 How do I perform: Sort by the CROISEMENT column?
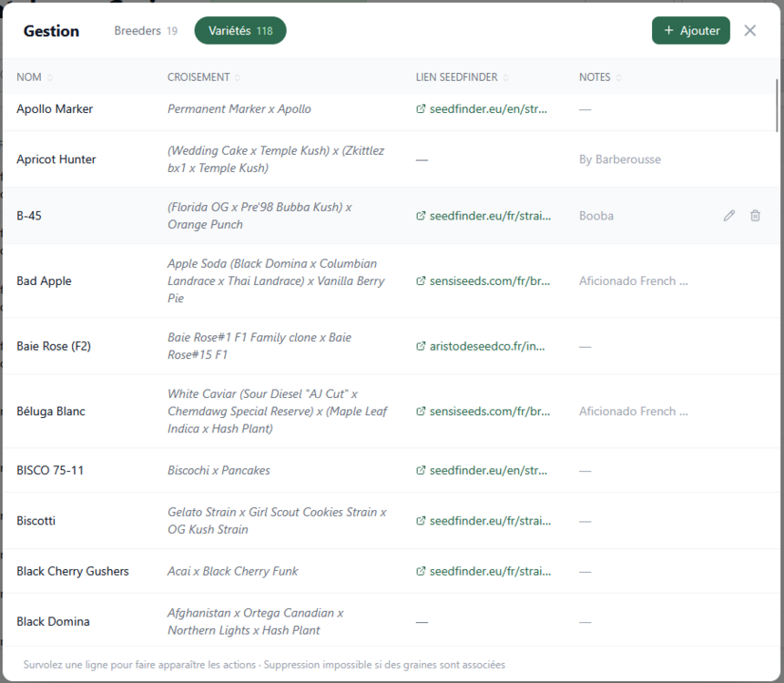(203, 77)
